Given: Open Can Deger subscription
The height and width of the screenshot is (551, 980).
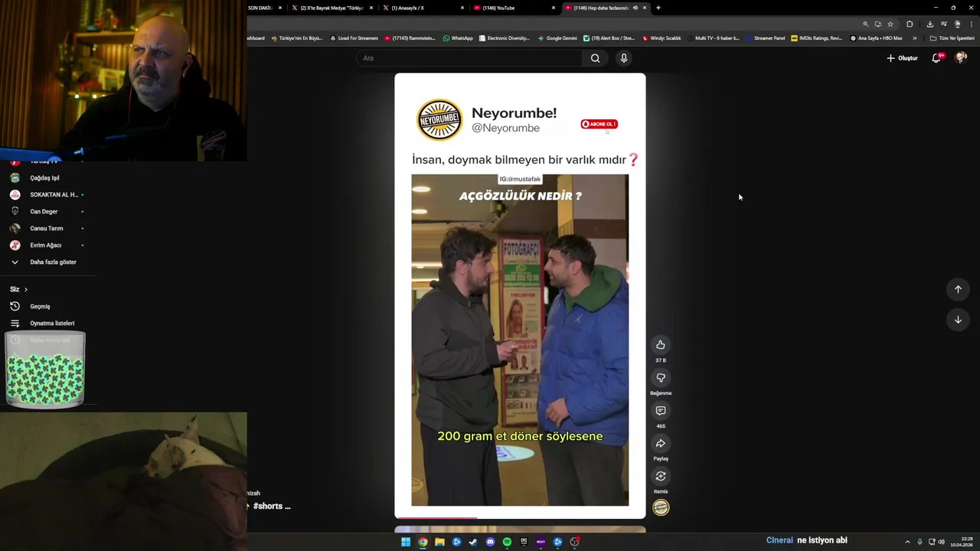Looking at the screenshot, I should (47, 211).
